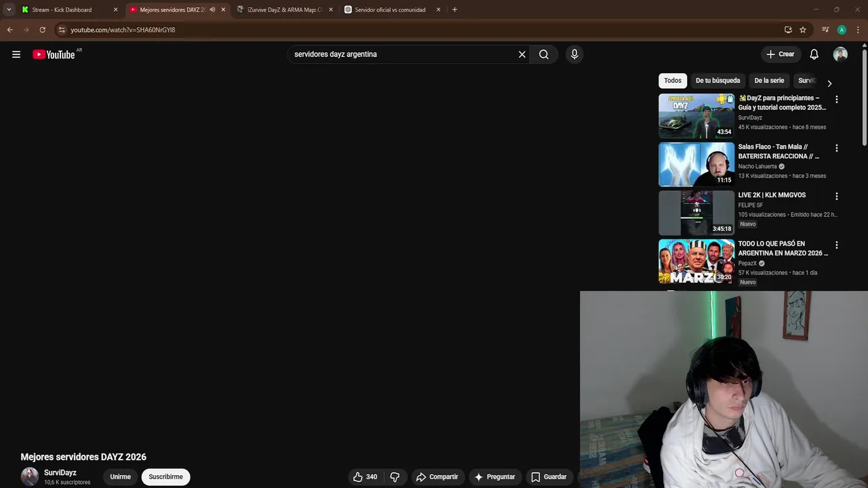Open options for TODO LO QUE PASÓ video
This screenshot has height=488, width=868.
pyautogui.click(x=836, y=245)
